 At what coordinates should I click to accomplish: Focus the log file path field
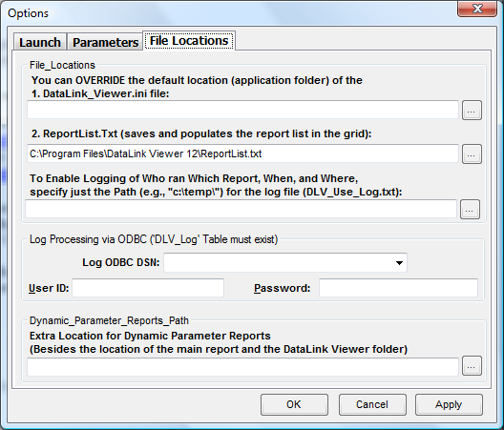pos(241,209)
